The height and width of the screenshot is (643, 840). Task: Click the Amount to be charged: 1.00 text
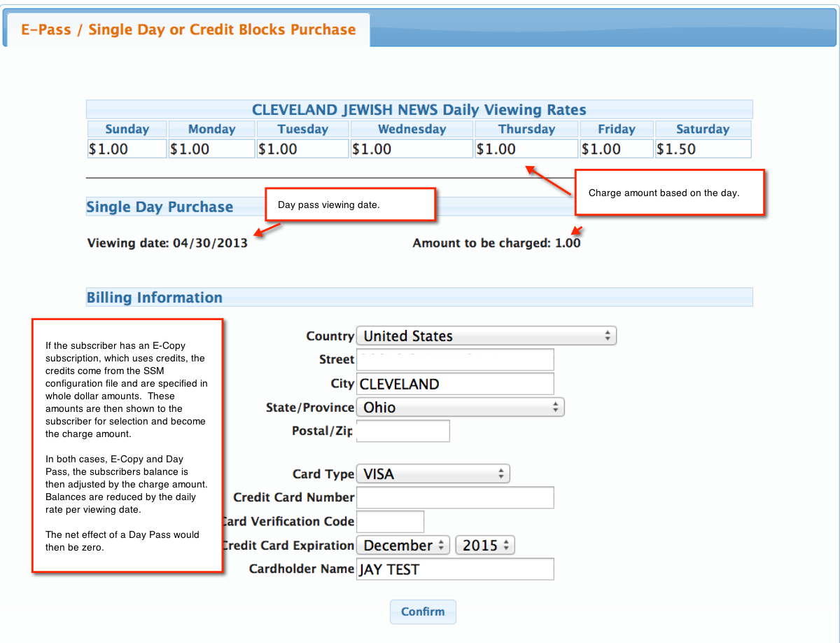pos(496,243)
